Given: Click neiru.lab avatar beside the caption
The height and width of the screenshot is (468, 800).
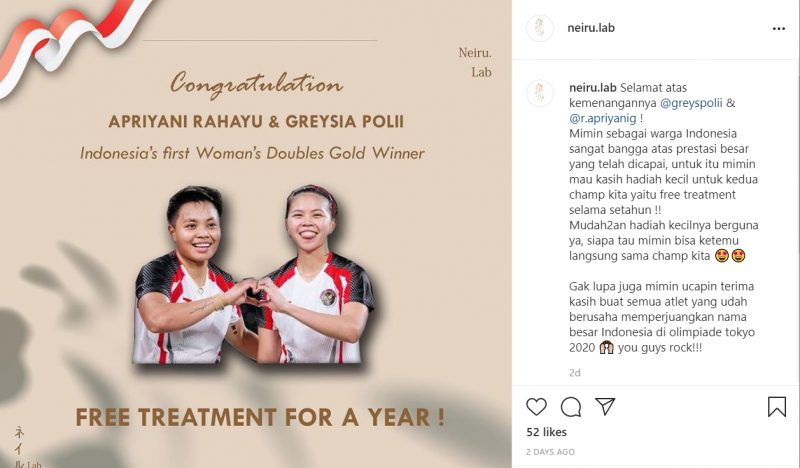Looking at the screenshot, I should [540, 93].
